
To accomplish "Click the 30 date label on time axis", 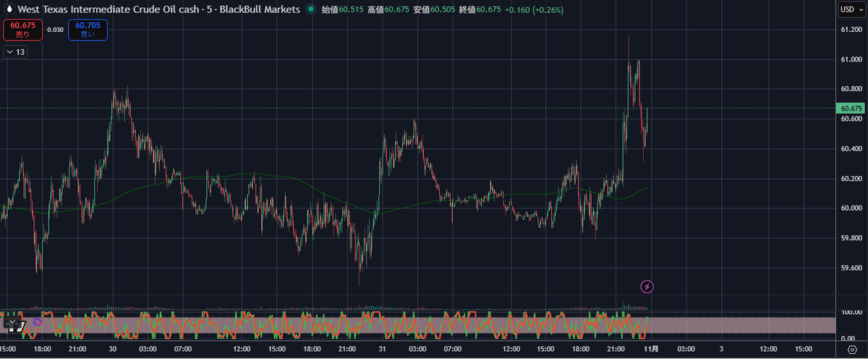I will [113, 349].
